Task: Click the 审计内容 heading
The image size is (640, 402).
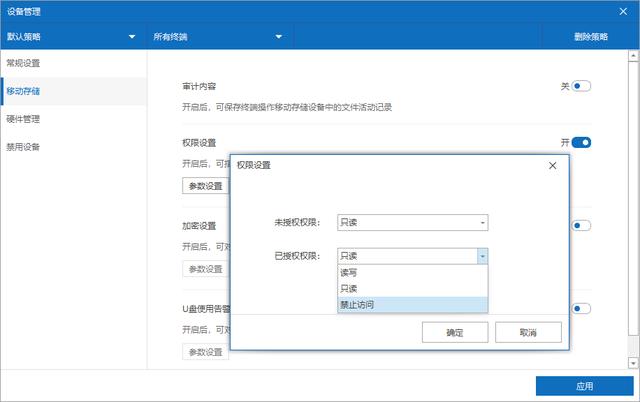Action: pyautogui.click(x=199, y=86)
